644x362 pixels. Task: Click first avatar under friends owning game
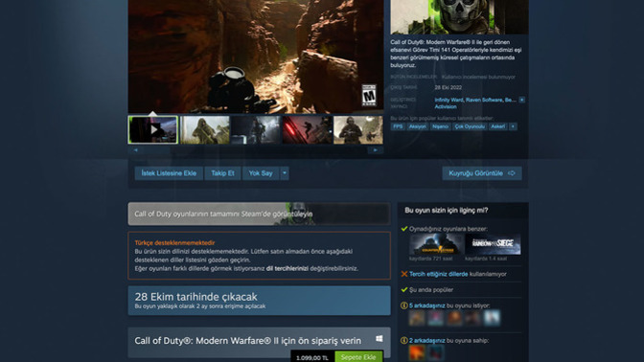tap(417, 353)
